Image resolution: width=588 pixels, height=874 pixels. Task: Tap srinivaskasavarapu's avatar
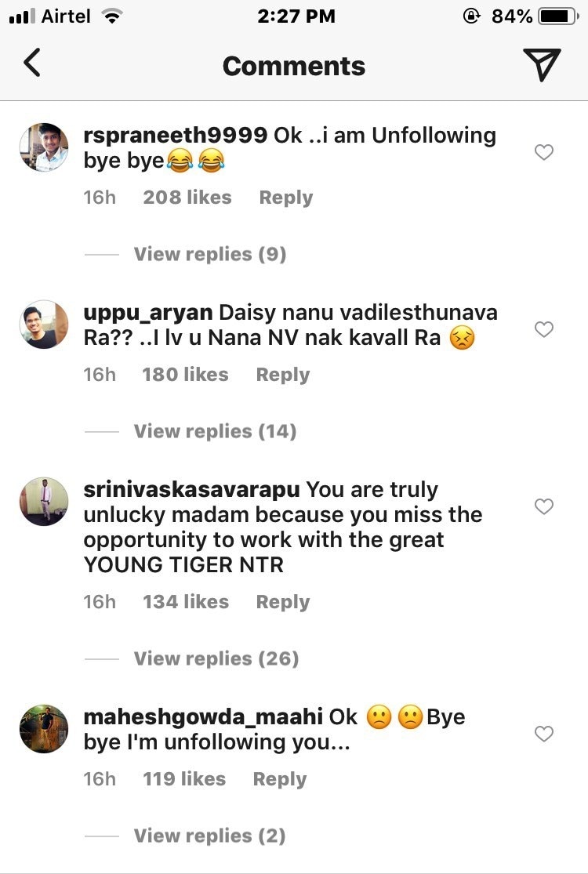(x=44, y=502)
